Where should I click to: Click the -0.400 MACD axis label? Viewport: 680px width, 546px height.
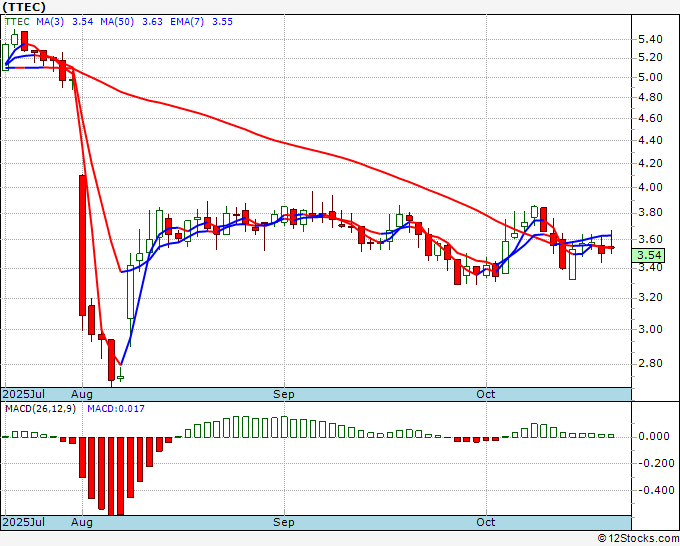tap(656, 490)
